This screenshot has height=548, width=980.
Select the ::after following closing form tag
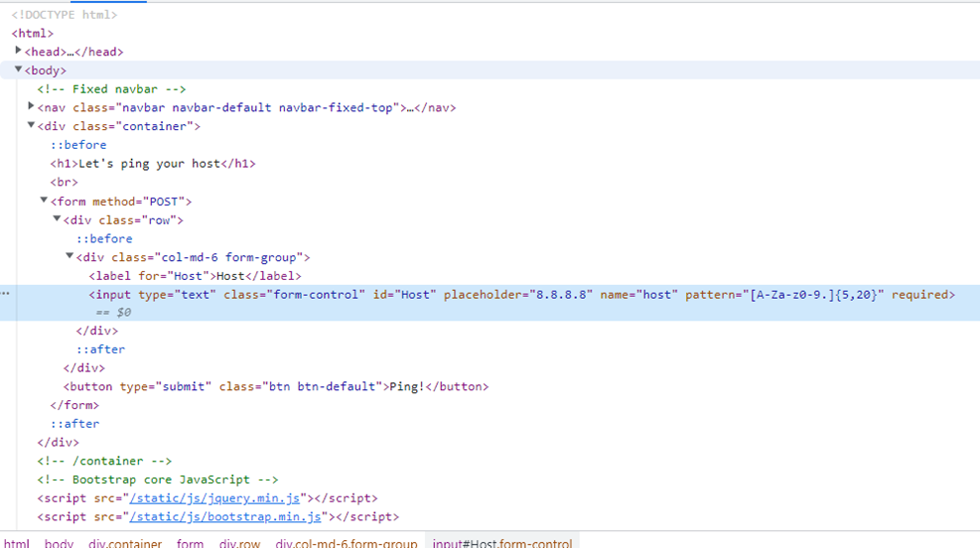click(x=74, y=424)
